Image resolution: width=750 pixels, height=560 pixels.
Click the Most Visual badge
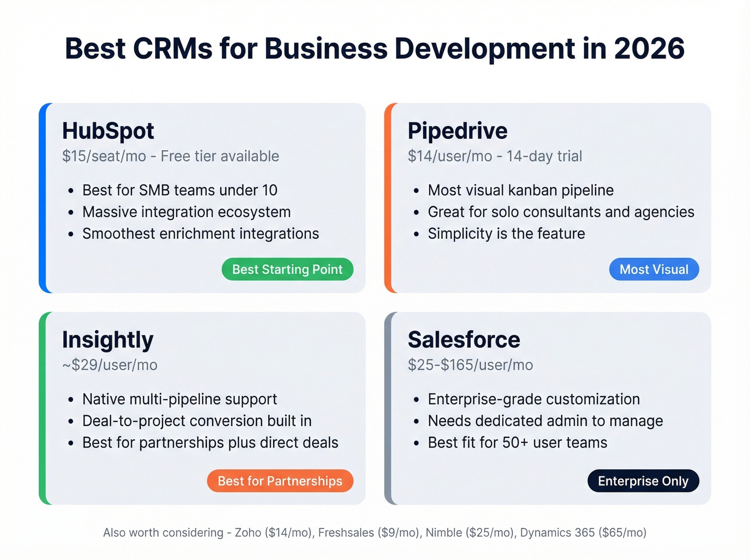point(654,269)
